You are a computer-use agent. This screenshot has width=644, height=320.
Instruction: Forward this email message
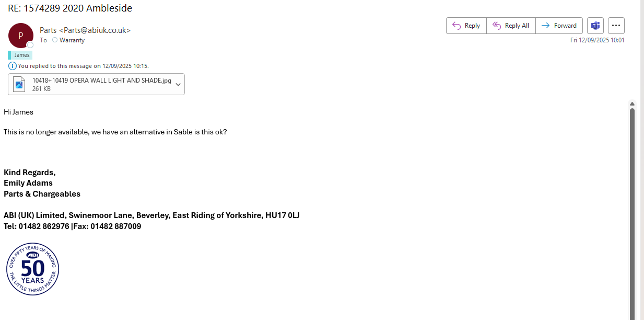coord(559,26)
